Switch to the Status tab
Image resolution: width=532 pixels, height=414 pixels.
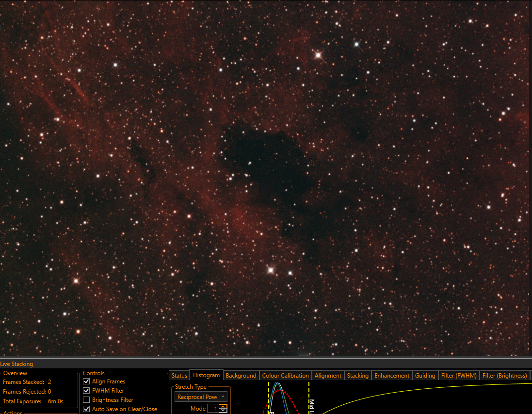tap(179, 376)
